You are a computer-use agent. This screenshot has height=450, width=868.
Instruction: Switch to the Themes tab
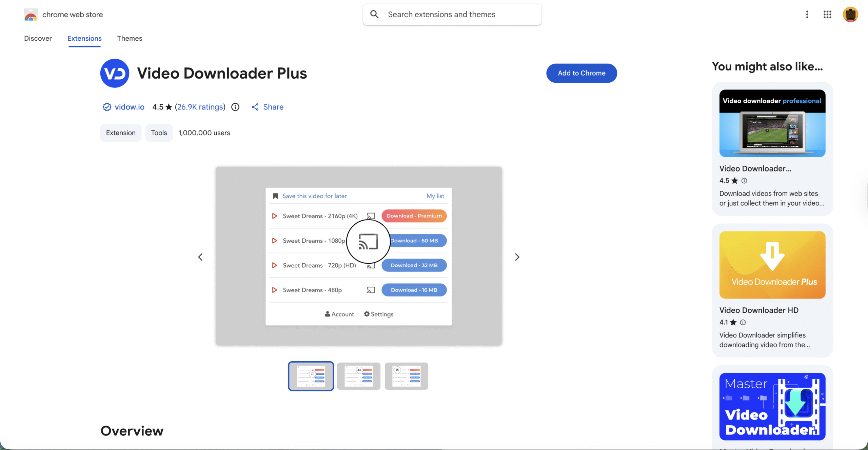click(x=130, y=38)
